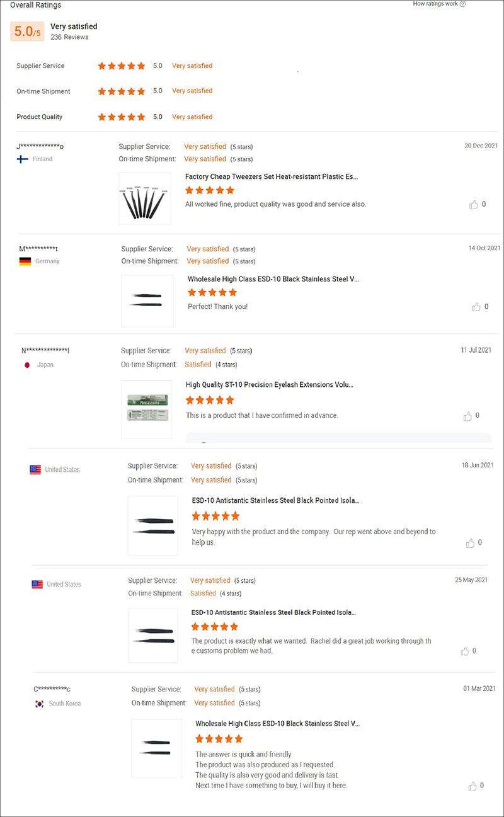Like the Finland reviewer's tweezers set review

coord(474,204)
